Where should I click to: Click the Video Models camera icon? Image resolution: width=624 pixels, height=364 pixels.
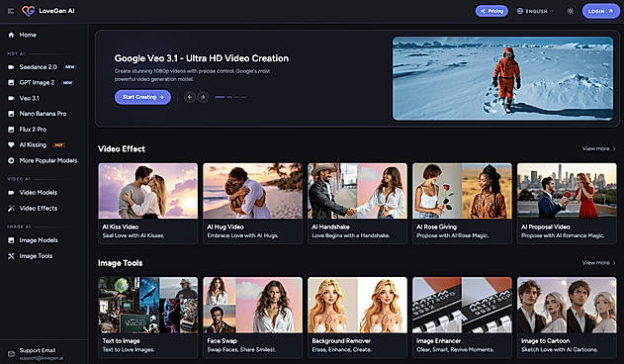click(x=11, y=193)
